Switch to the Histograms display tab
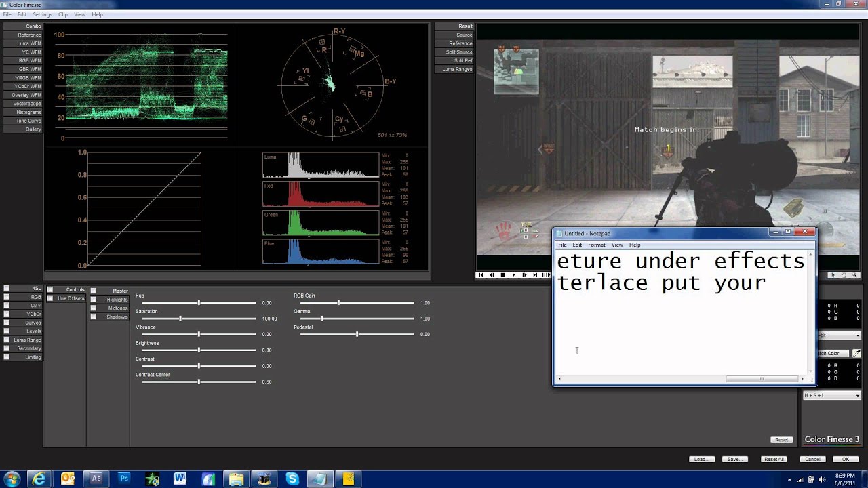868x488 pixels. tap(22, 112)
